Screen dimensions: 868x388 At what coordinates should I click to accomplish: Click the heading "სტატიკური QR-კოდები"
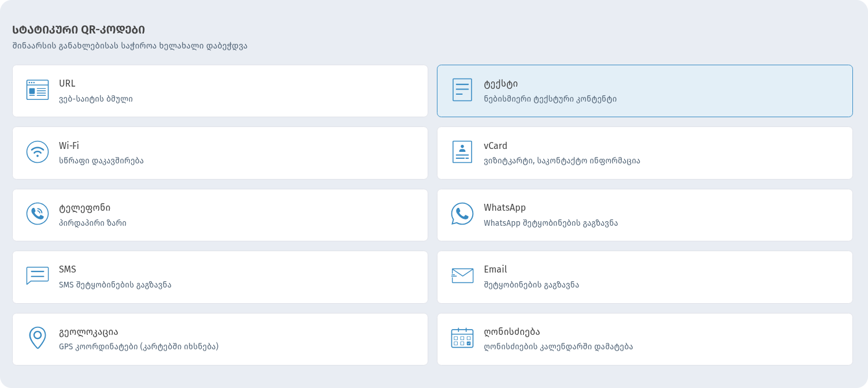point(79,29)
